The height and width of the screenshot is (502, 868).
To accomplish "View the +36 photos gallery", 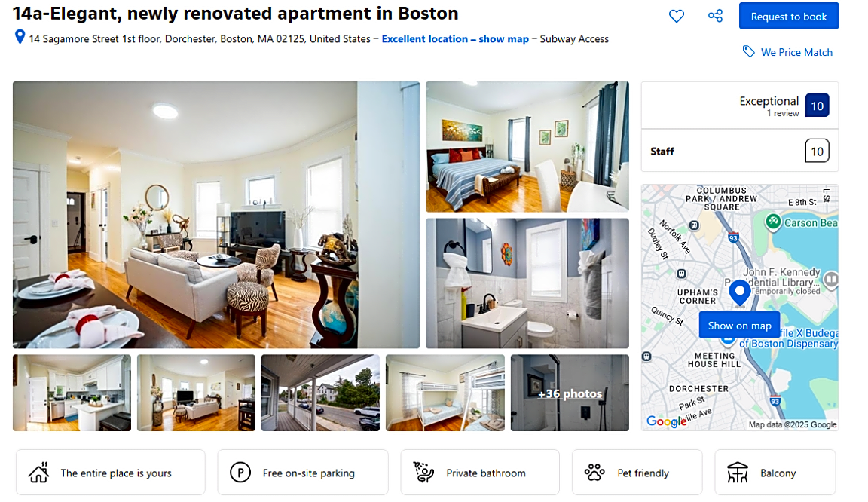I will pos(570,393).
